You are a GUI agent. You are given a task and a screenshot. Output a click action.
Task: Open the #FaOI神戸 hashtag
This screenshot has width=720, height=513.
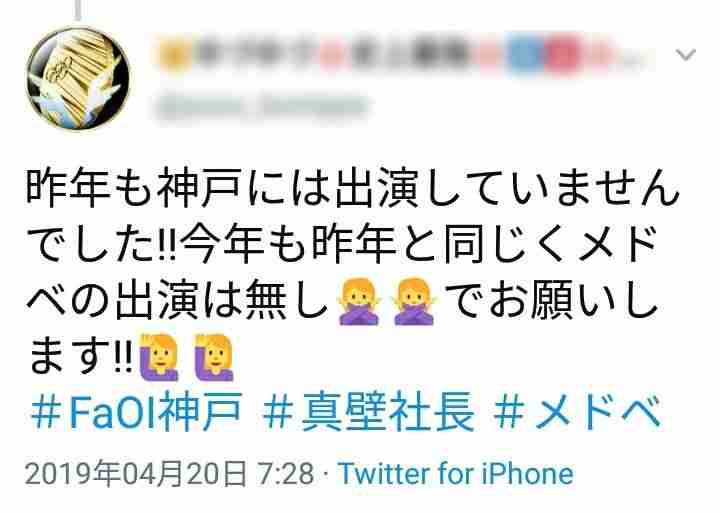click(137, 411)
